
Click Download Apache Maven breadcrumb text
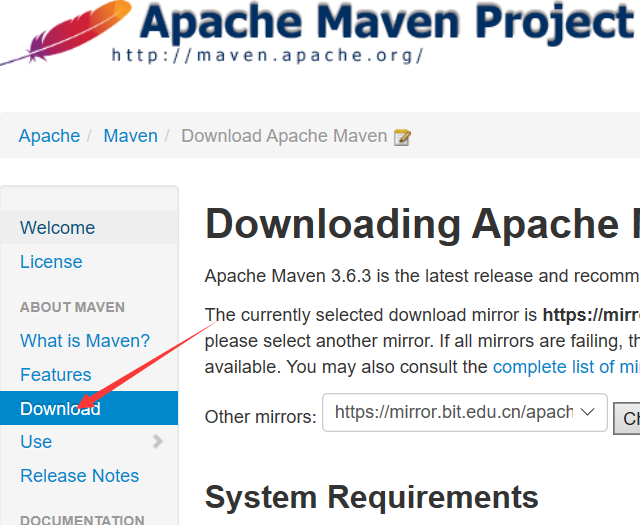point(284,136)
